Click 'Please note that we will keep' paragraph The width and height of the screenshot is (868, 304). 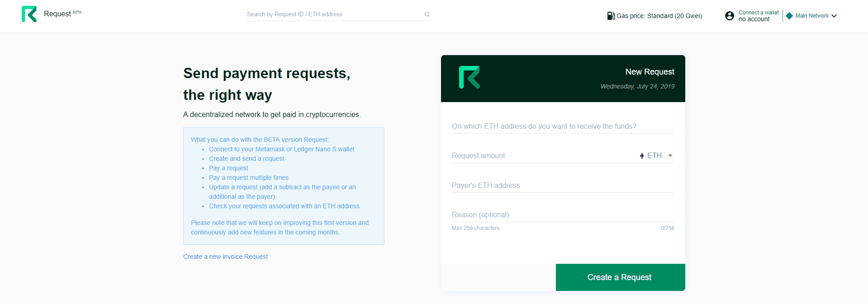tap(280, 228)
